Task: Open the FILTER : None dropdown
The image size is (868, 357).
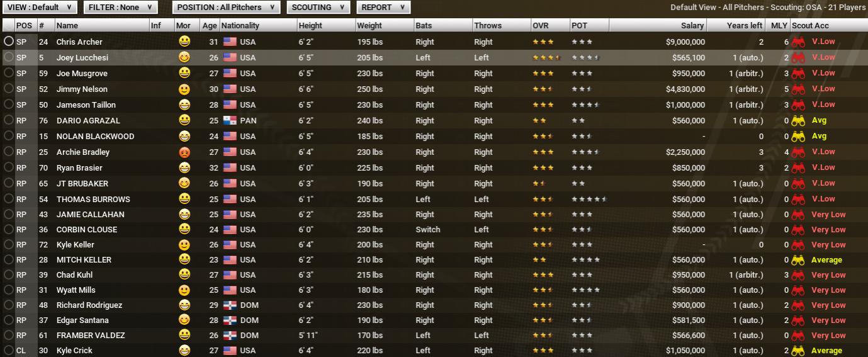Action: click(x=120, y=8)
